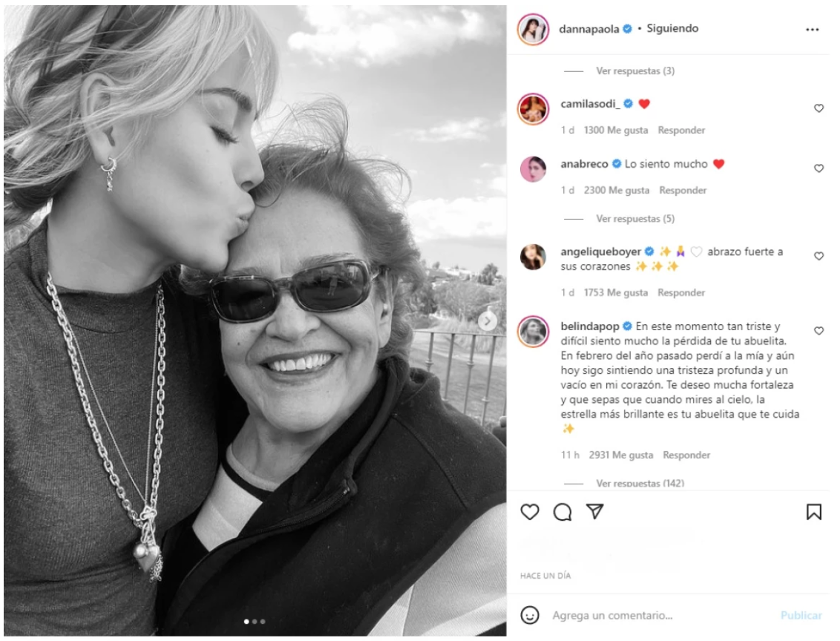The image size is (840, 641).
Task: Like camilasodi_'s comment
Action: tap(819, 108)
